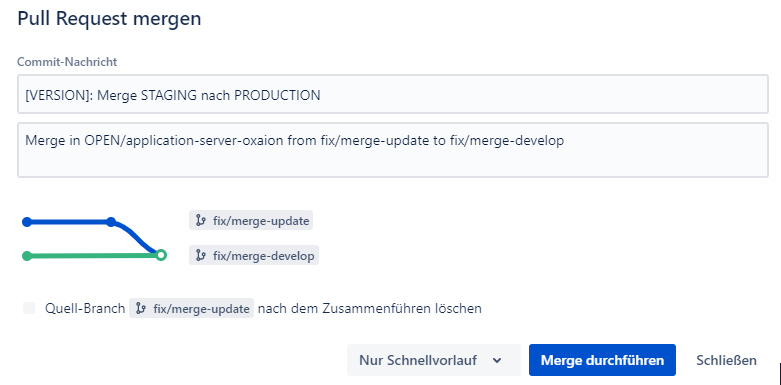Click the hollow green merge point circle
Viewport: 781px width, 385px height.
coord(160,256)
